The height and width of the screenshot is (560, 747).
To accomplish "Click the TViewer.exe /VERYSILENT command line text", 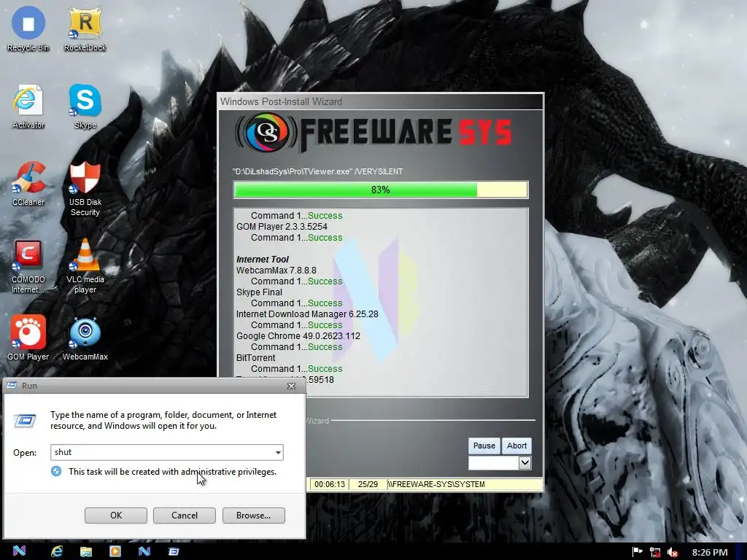I will coord(318,171).
